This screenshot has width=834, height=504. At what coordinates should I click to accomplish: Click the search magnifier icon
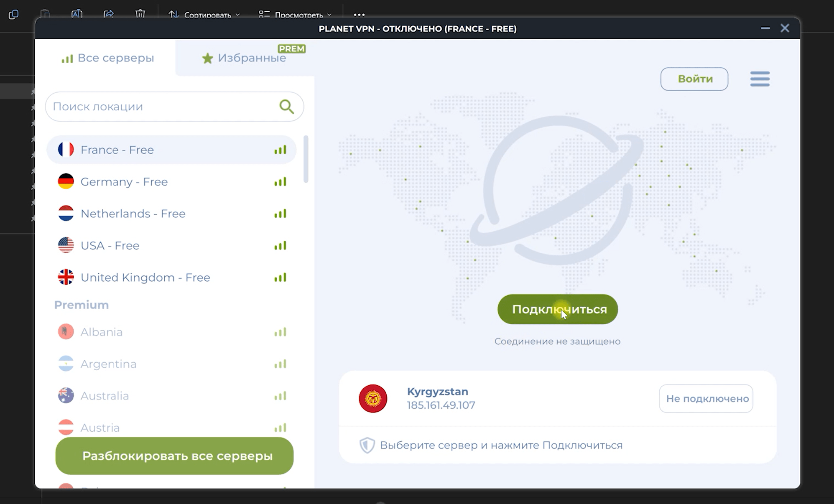tap(286, 107)
